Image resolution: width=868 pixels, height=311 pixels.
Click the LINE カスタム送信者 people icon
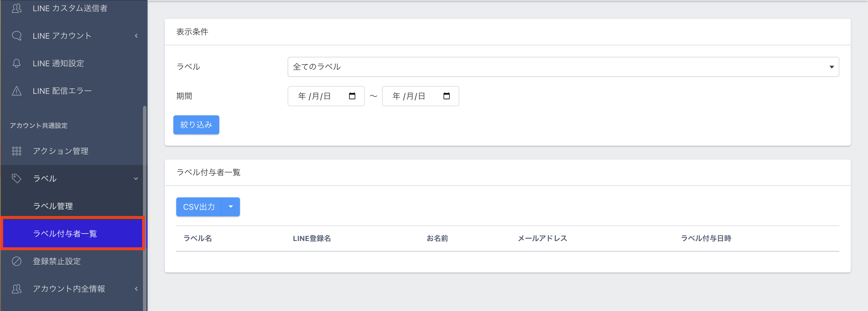[17, 8]
